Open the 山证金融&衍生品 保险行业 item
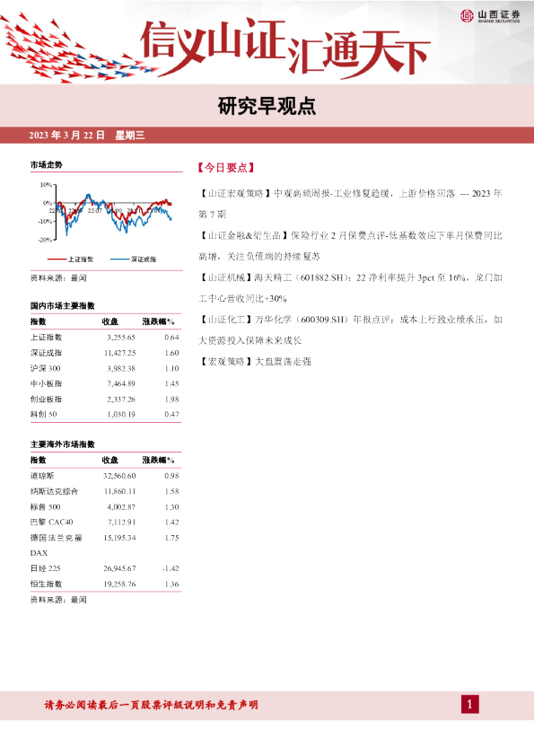Image resolution: width=534 pixels, height=756 pixels. point(350,246)
